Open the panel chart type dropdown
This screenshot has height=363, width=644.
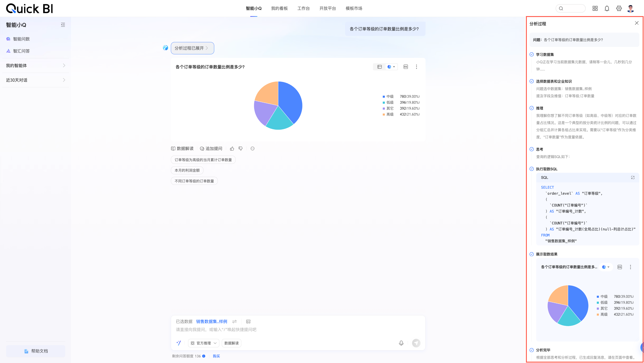pyautogui.click(x=606, y=267)
